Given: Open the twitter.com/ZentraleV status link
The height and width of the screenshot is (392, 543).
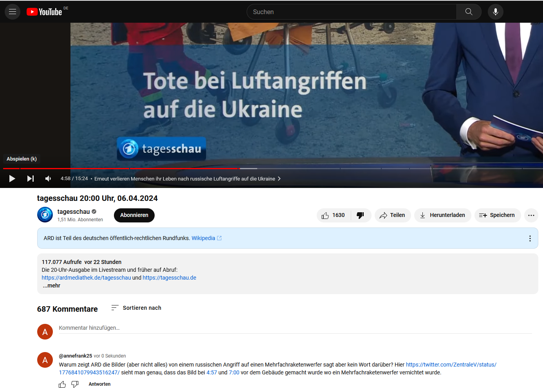Looking at the screenshot, I should click(278, 369).
